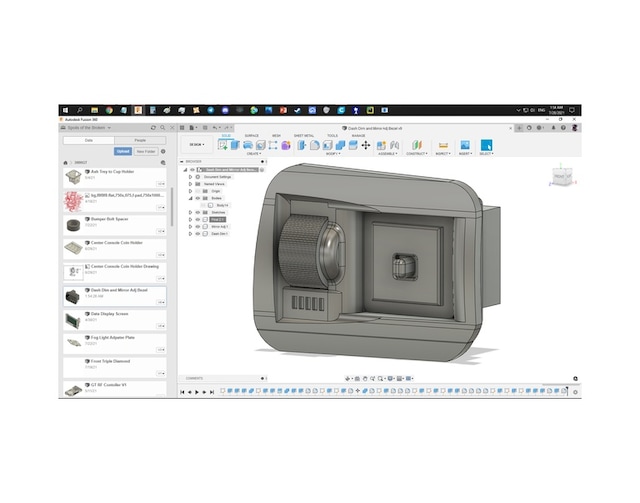The width and height of the screenshot is (640, 503).
Task: Click the timeline Play button
Action: point(197,392)
